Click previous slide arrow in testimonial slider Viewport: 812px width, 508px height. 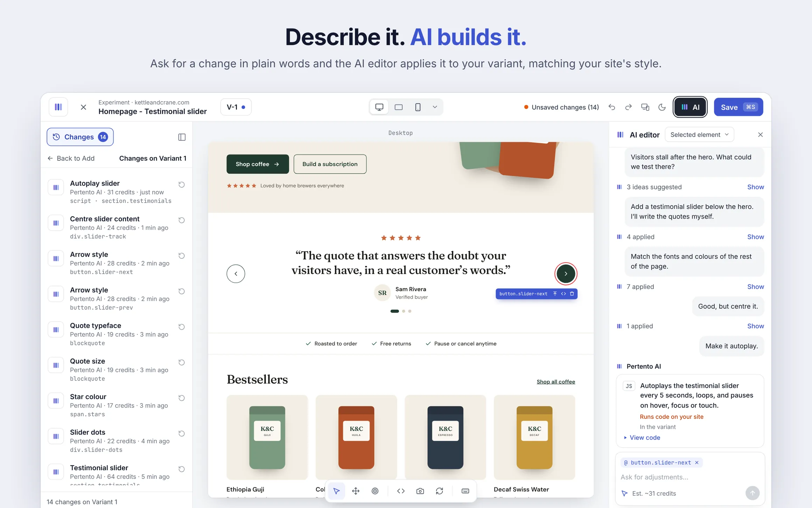point(236,274)
